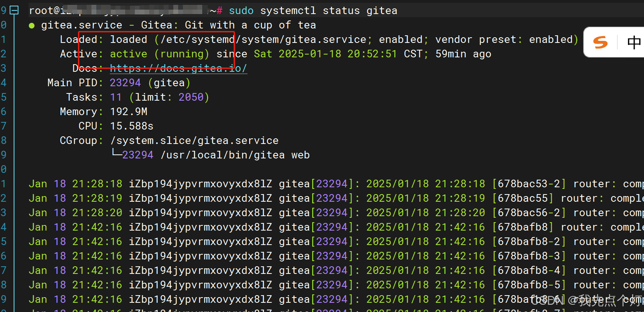The width and height of the screenshot is (644, 312).
Task: Click log entry '[678bafb8-3]' request ID
Action: tap(529, 256)
